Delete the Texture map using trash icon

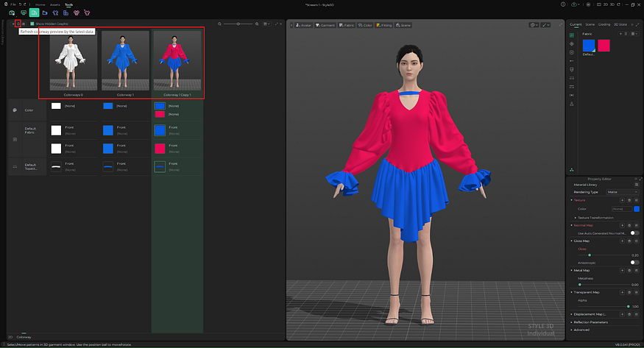[629, 199]
